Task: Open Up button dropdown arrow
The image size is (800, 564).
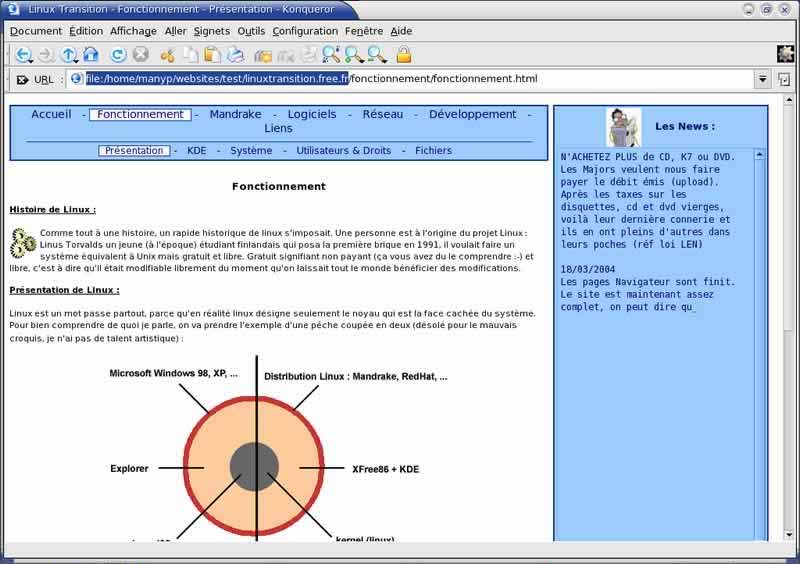Action: (77, 61)
